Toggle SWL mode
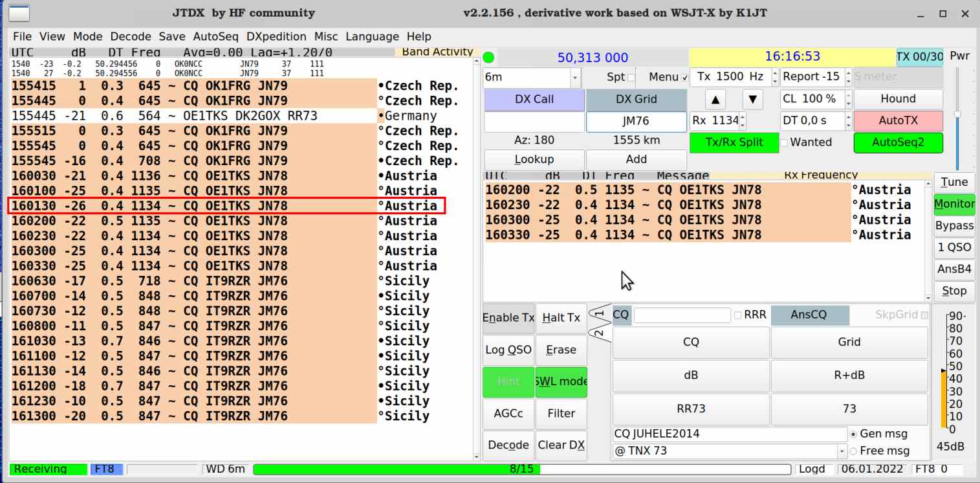Screen dimensions: 980x483 [x=561, y=381]
